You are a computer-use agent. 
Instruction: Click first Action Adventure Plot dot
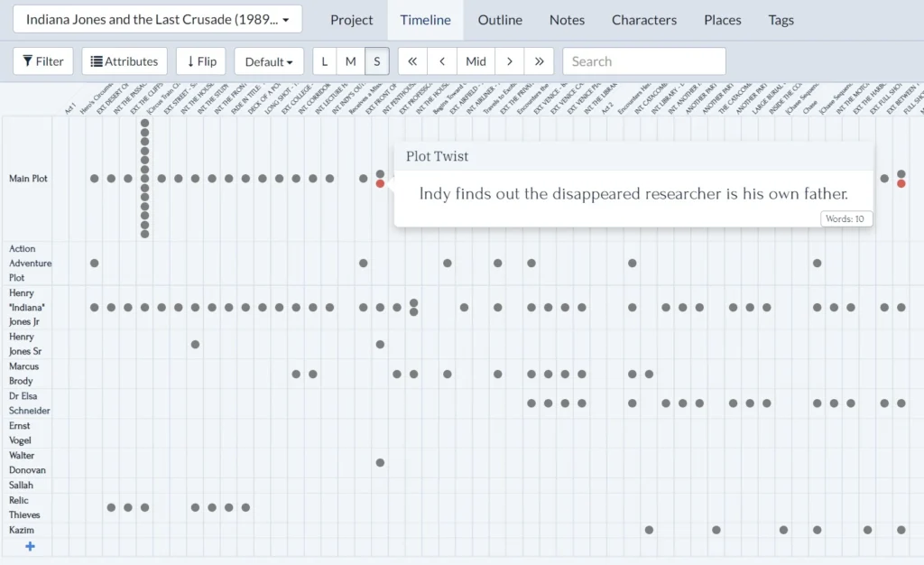pos(94,263)
